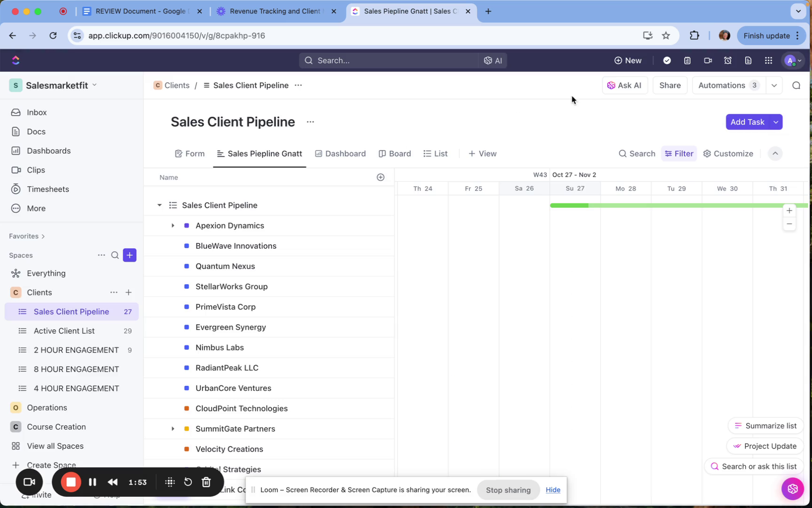Image resolution: width=812 pixels, height=508 pixels.
Task: Collapse the view header with chevron
Action: coord(775,154)
